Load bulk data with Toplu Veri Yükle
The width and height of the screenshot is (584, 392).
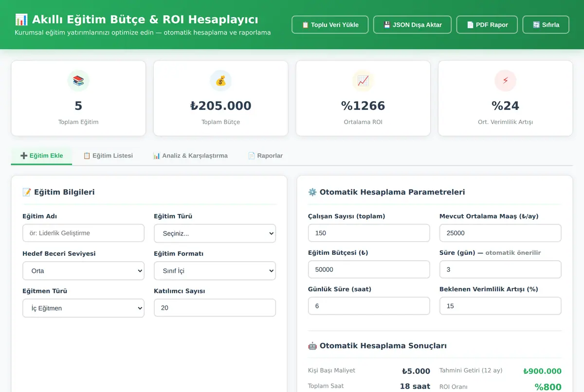pyautogui.click(x=330, y=25)
